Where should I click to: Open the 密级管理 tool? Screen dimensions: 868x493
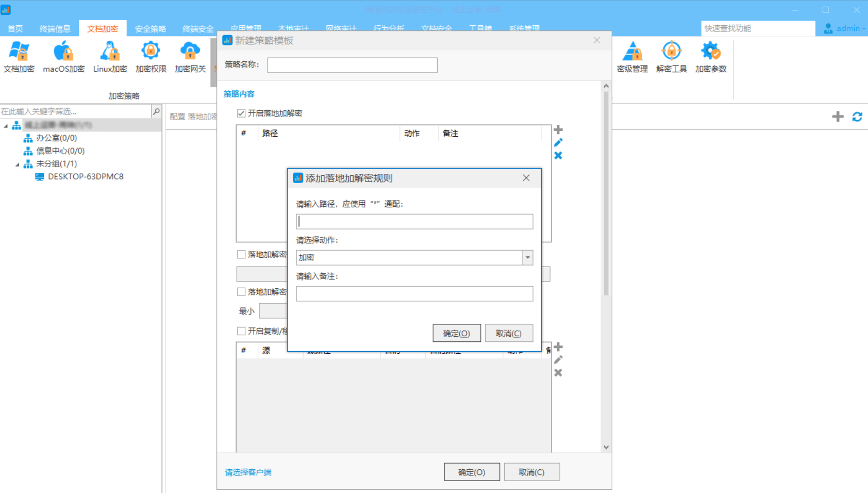(632, 57)
